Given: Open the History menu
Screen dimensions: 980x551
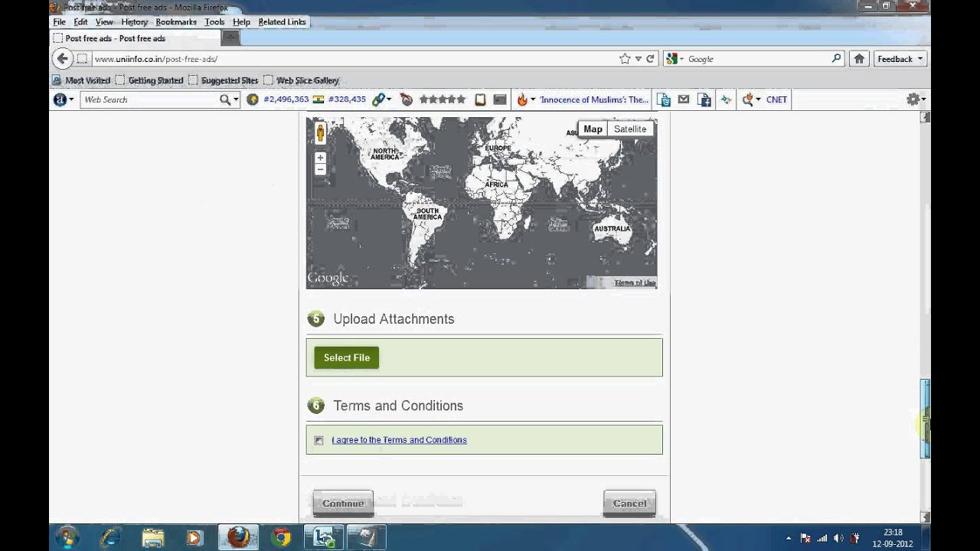Looking at the screenshot, I should pyautogui.click(x=134, y=22).
